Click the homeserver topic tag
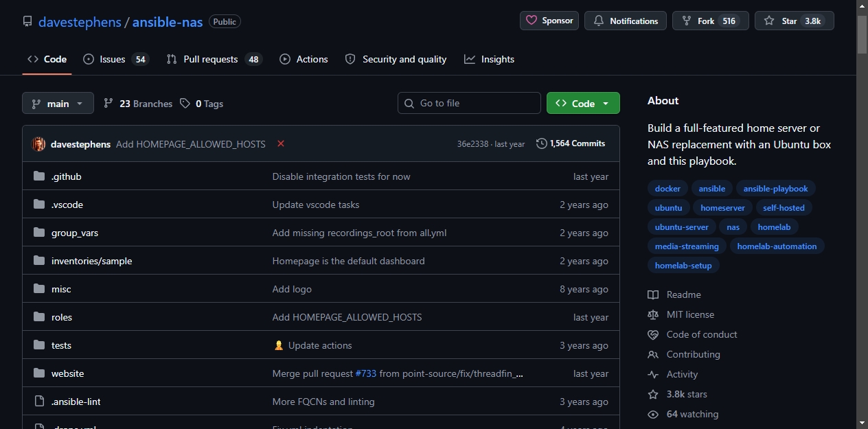The width and height of the screenshot is (868, 429). 722,208
